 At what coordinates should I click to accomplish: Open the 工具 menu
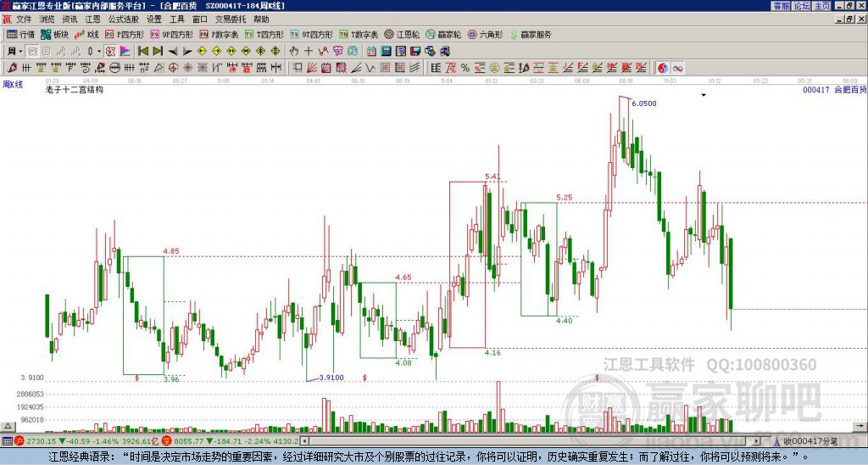[x=176, y=20]
